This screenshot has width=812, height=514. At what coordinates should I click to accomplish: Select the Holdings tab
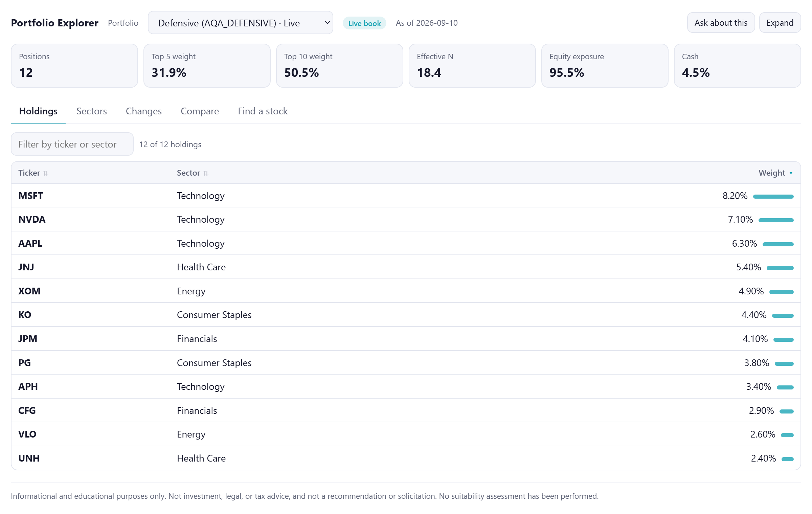click(38, 111)
